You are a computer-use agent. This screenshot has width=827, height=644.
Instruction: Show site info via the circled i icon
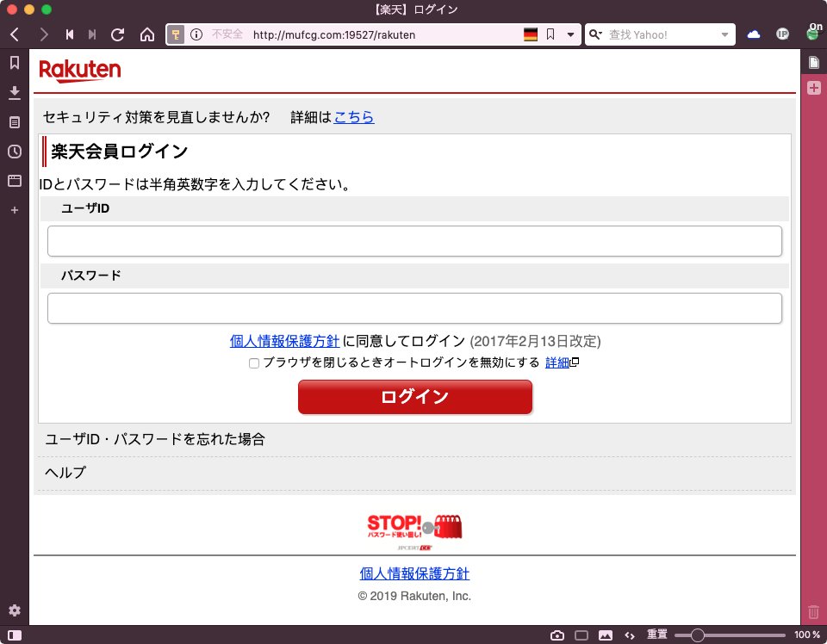pos(196,34)
